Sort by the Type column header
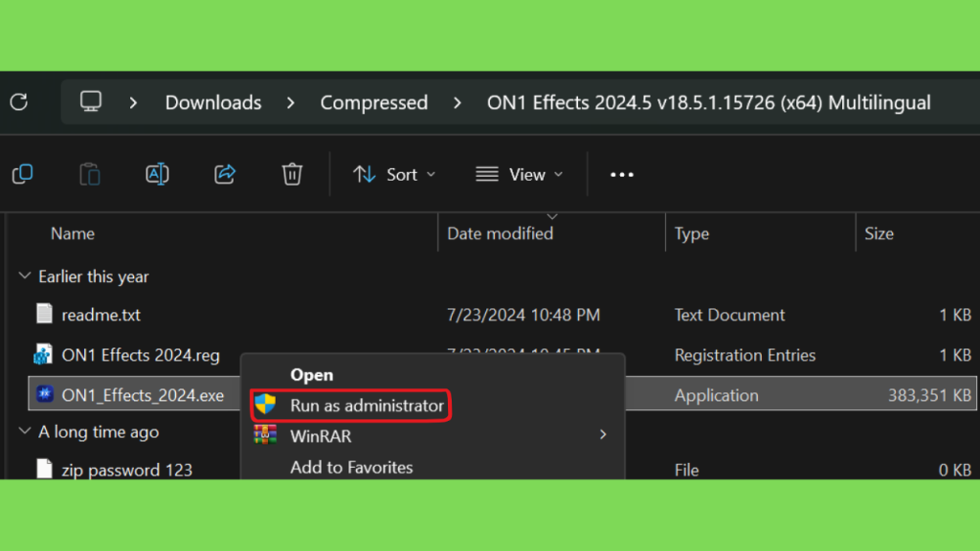The width and height of the screenshot is (980, 551). tap(691, 233)
